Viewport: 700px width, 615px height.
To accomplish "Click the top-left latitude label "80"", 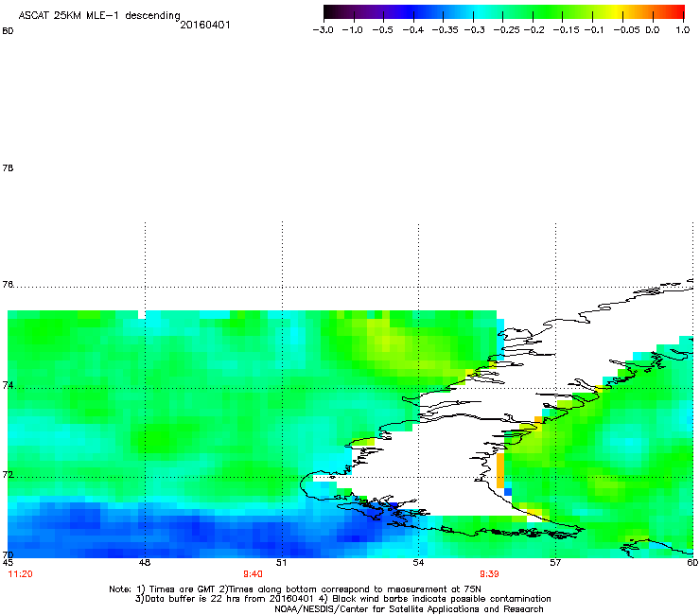I will pos(8,31).
